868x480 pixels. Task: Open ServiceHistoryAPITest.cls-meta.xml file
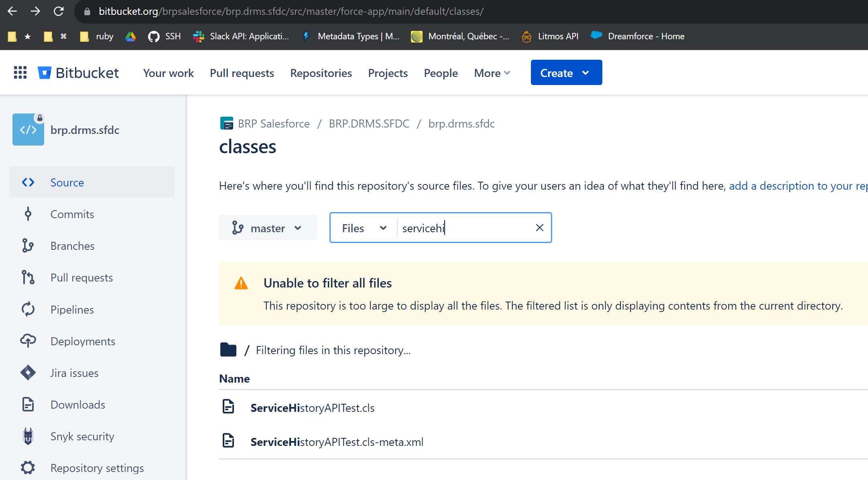coord(337,442)
